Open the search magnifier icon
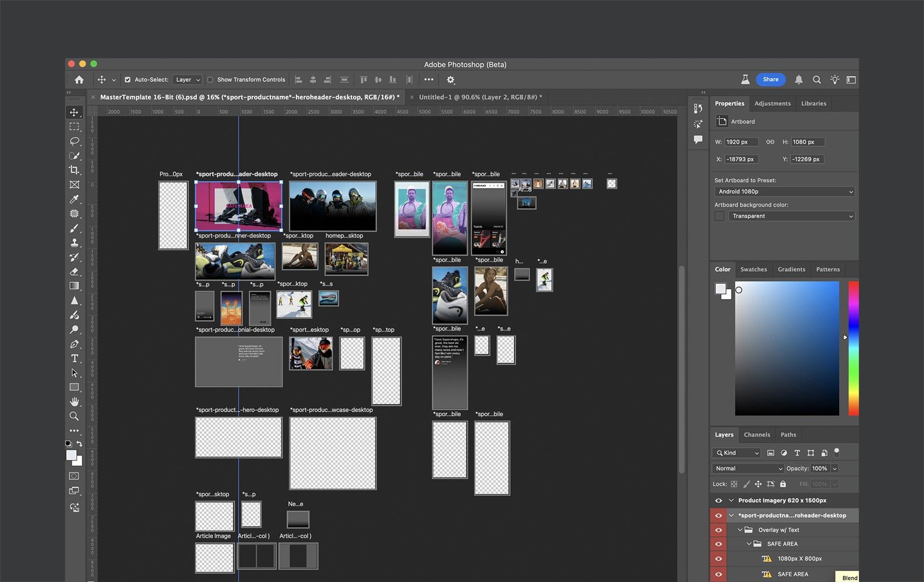The height and width of the screenshot is (582, 924). pos(817,80)
